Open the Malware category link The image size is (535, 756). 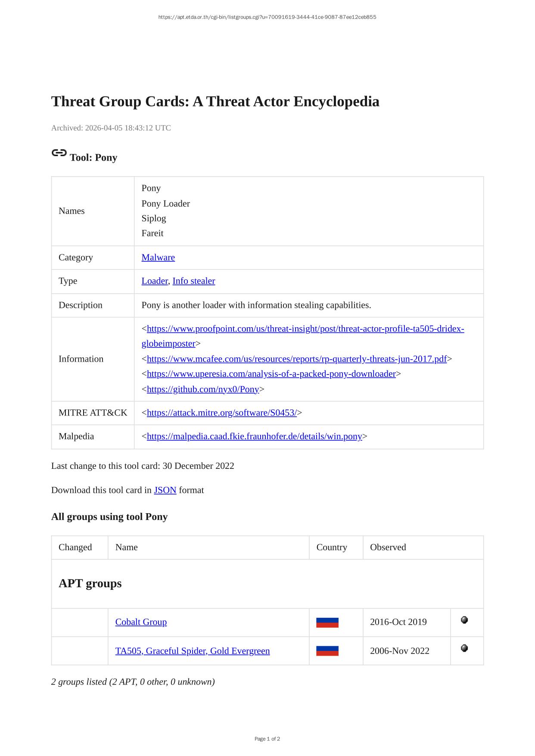pyautogui.click(x=158, y=257)
